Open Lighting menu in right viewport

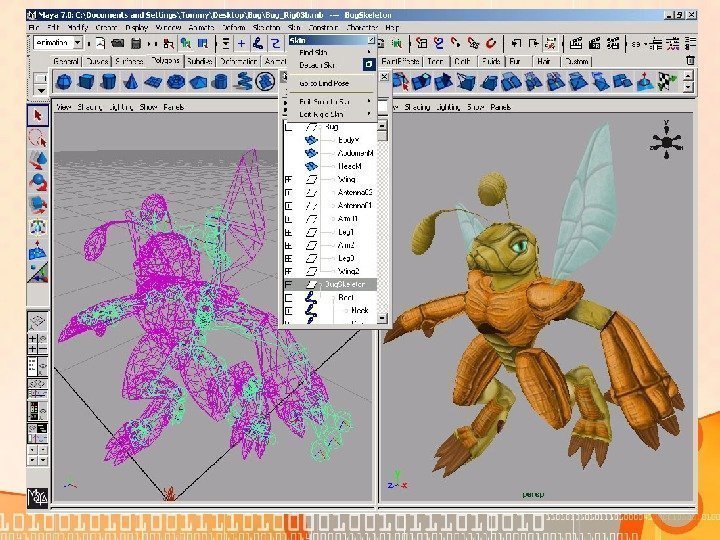(448, 107)
